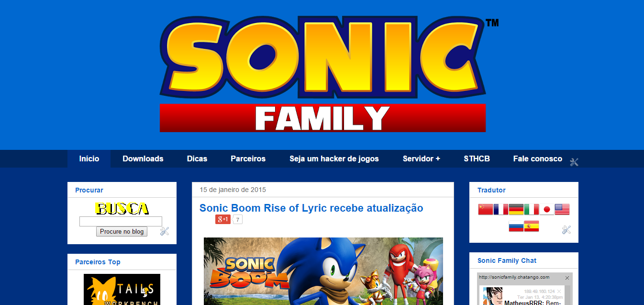Click wrench icon beside the navigation menu
The image size is (644, 305).
click(574, 162)
